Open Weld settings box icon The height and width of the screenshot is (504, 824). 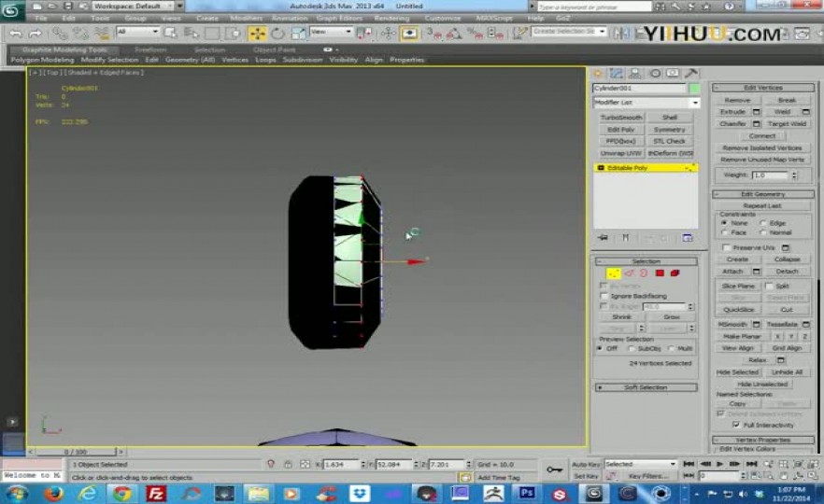[x=805, y=112]
